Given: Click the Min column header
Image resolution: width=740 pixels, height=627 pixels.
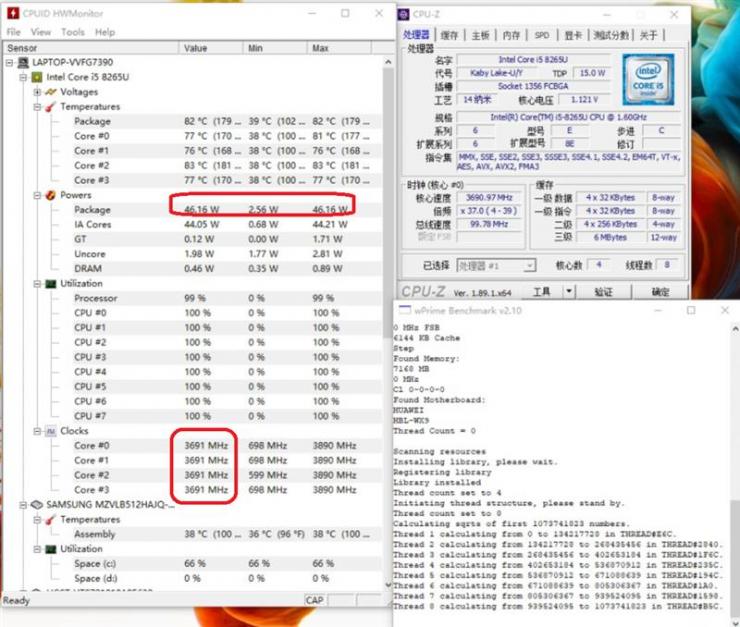Looking at the screenshot, I should tap(275, 48).
